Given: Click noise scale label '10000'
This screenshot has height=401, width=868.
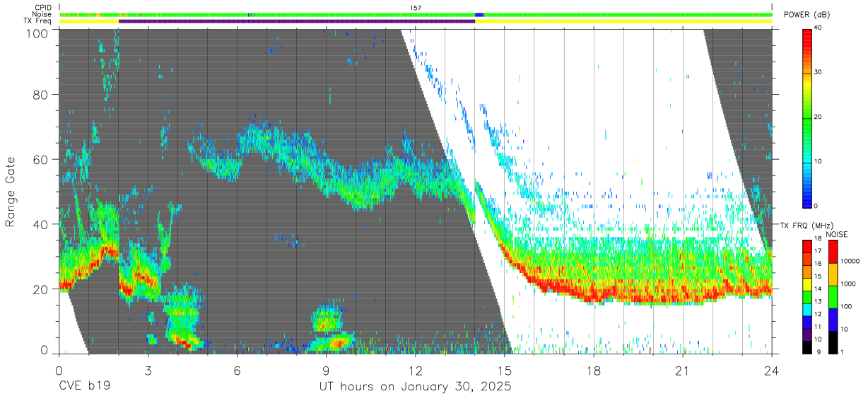Looking at the screenshot, I should (849, 262).
